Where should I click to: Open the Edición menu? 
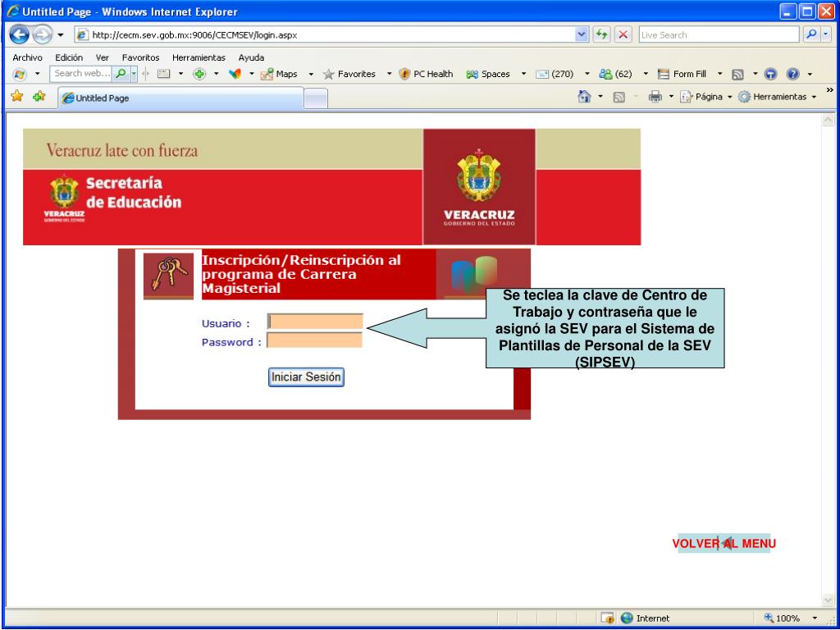tap(69, 57)
